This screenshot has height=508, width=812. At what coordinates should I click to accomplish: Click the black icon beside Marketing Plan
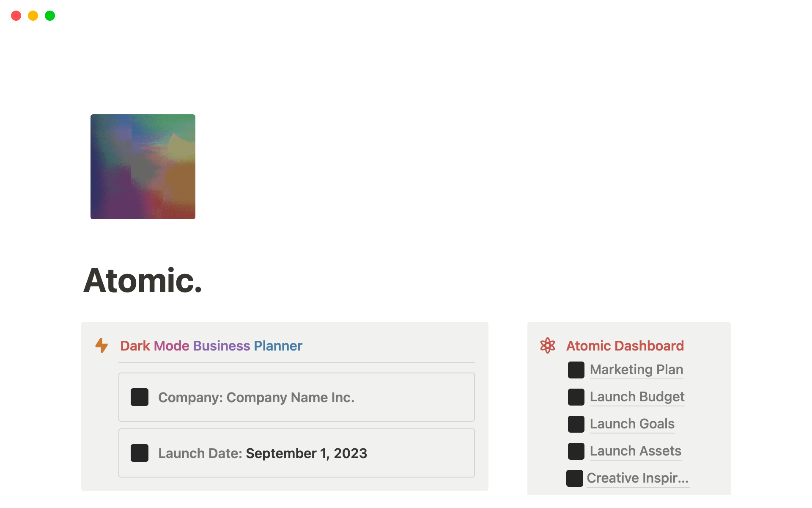pyautogui.click(x=576, y=370)
